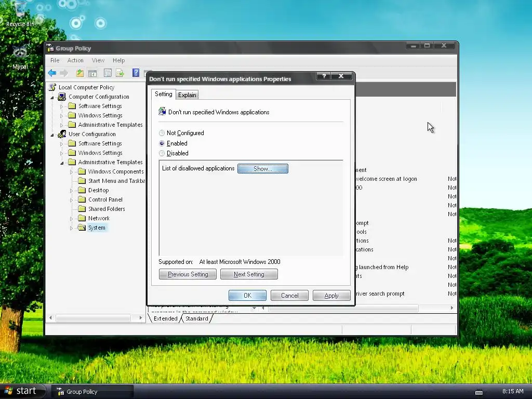Click the Shared Folders folder icon
The width and height of the screenshot is (532, 399).
pyautogui.click(x=82, y=209)
